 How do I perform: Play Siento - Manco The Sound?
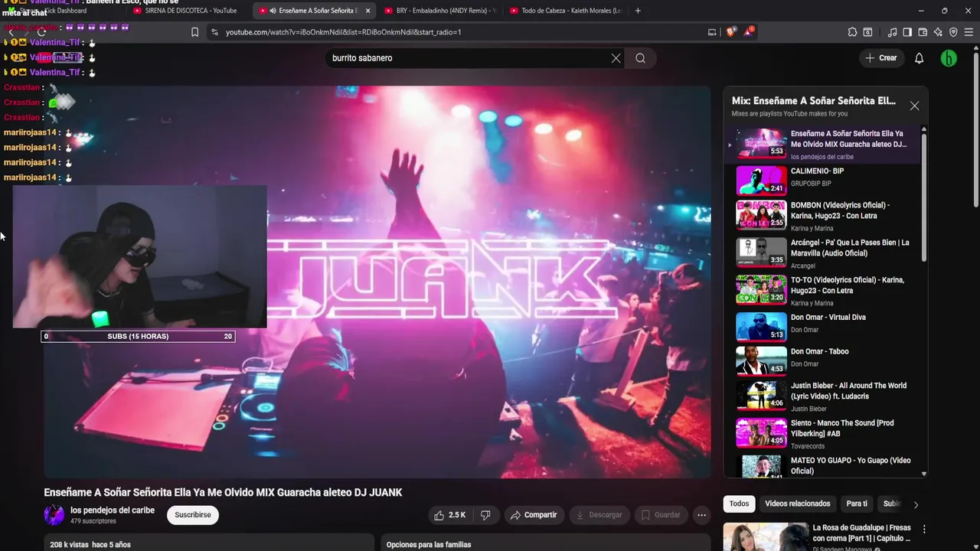823,434
